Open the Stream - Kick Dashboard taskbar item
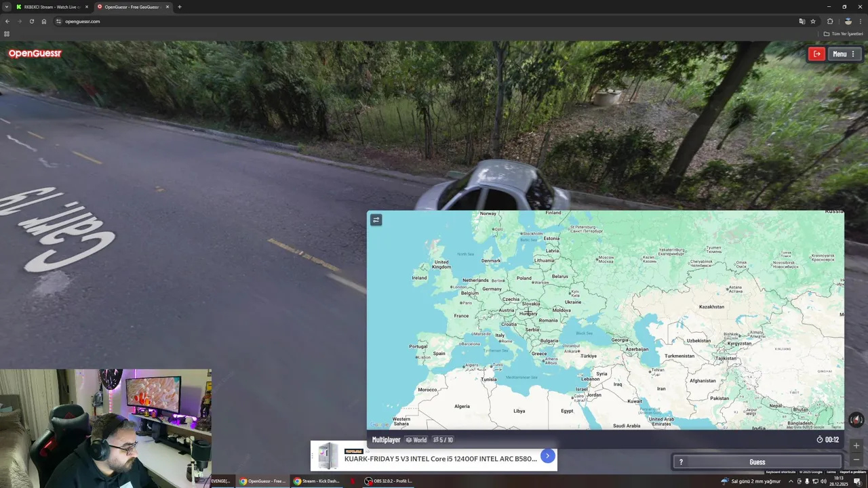The image size is (868, 488). (x=317, y=481)
